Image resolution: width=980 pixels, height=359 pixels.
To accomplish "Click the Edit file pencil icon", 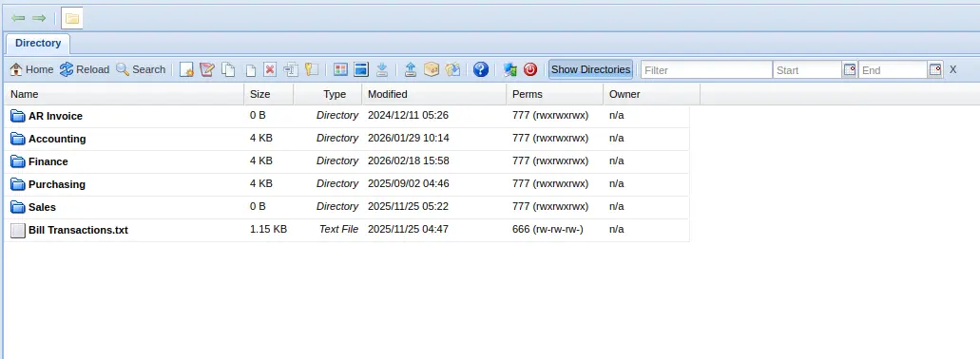I will click(207, 69).
